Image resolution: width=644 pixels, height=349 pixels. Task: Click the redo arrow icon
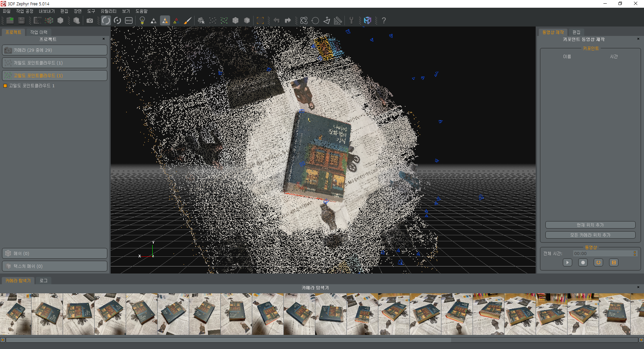(x=288, y=20)
